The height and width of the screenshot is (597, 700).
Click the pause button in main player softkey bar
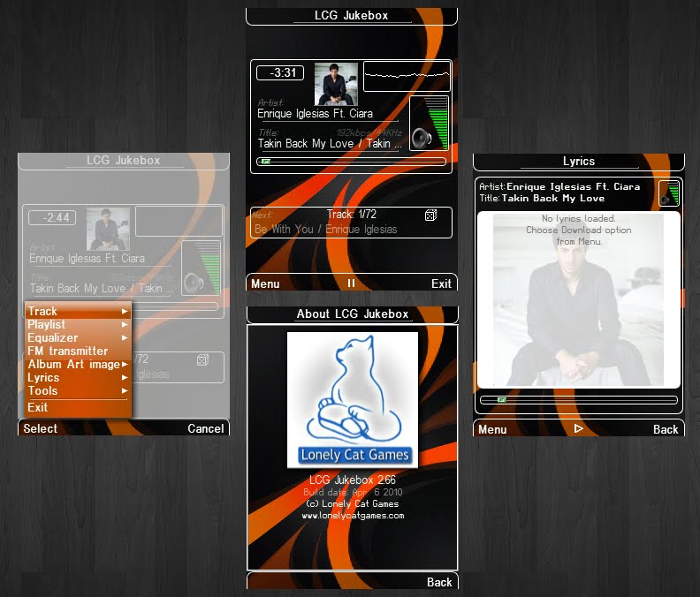(x=352, y=283)
